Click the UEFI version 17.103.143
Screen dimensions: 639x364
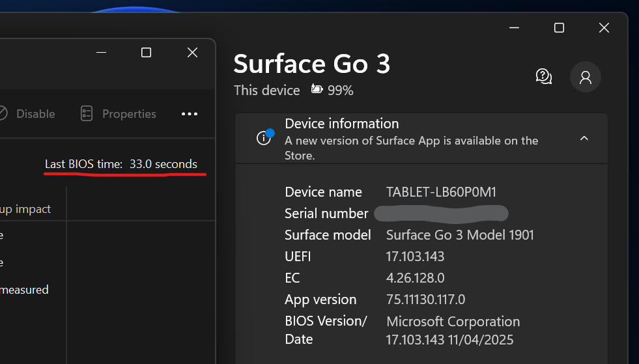[x=415, y=257]
